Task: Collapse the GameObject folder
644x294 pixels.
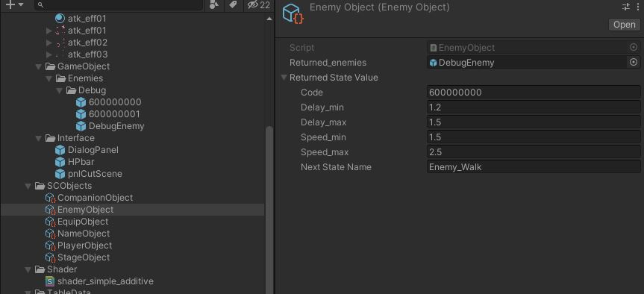Action: click(x=39, y=66)
